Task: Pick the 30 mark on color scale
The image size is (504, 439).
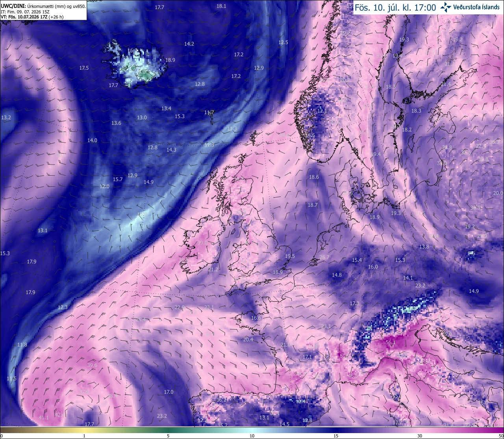Action: point(420,436)
